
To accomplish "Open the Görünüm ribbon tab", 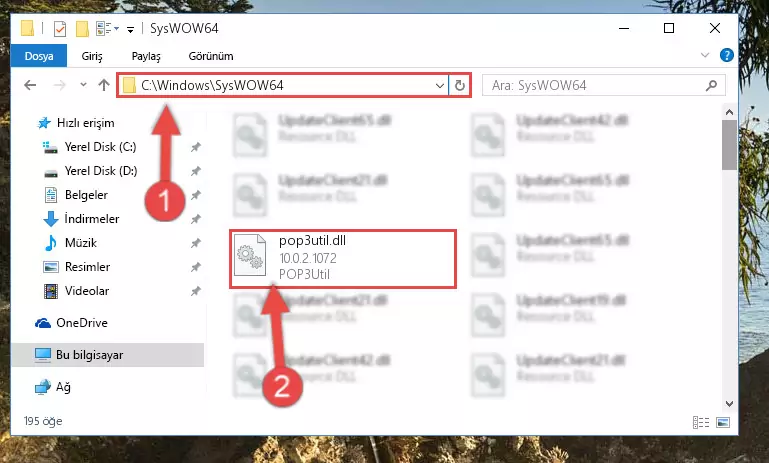I will 211,56.
